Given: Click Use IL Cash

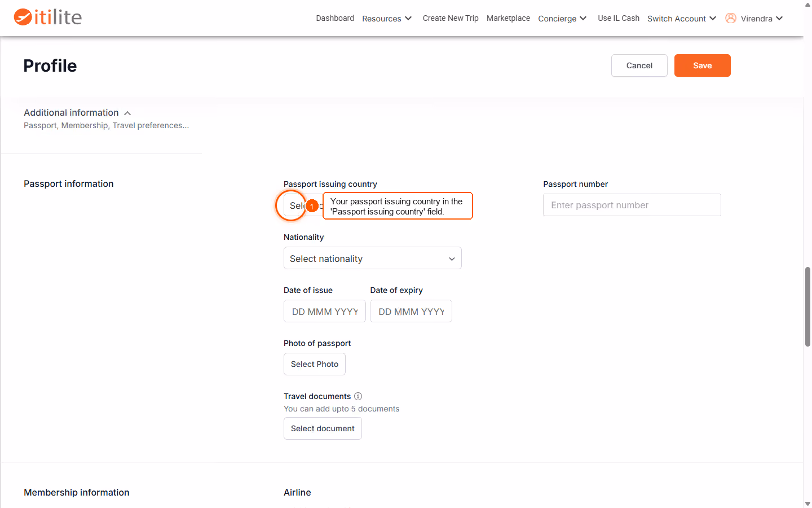Looking at the screenshot, I should tap(619, 18).
